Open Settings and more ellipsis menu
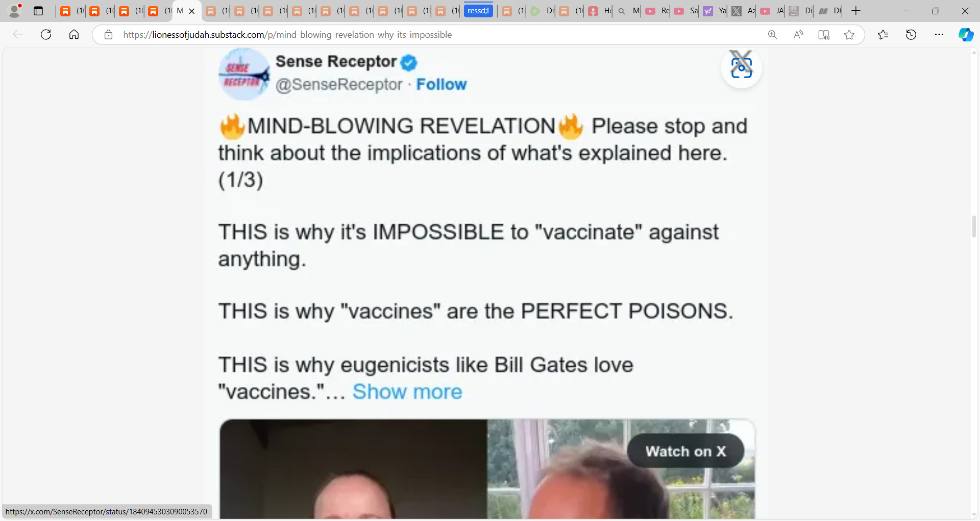The height and width of the screenshot is (521, 980). (x=939, y=35)
